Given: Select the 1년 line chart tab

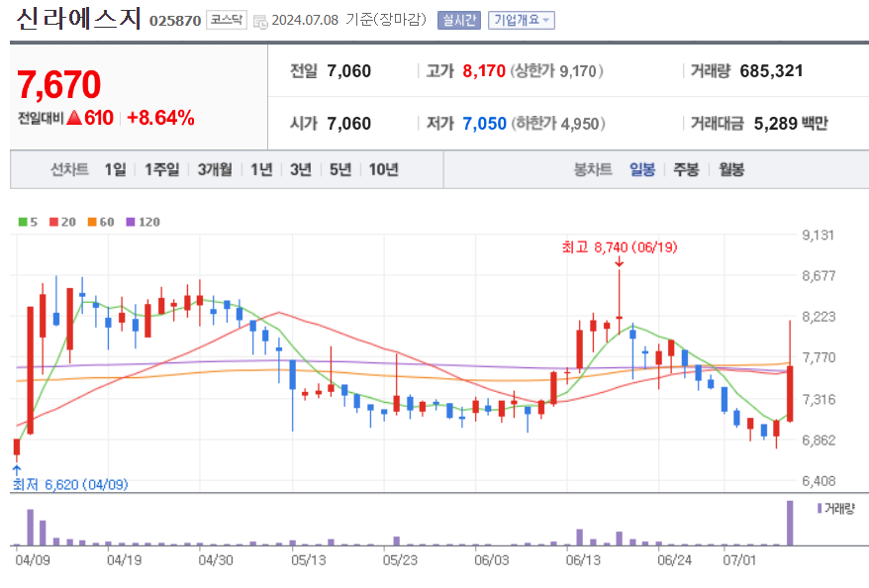Looking at the screenshot, I should tap(261, 169).
